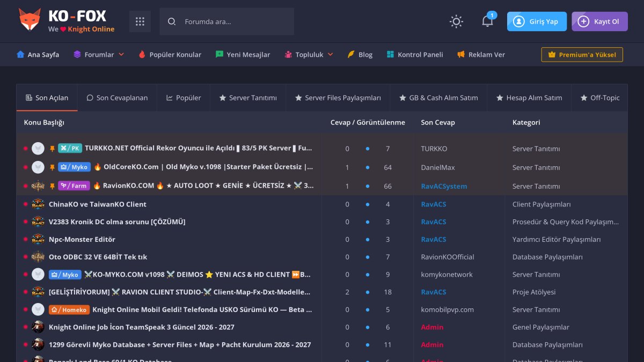Open Npc-Monster Editör thread
The image size is (644, 362).
click(82, 239)
